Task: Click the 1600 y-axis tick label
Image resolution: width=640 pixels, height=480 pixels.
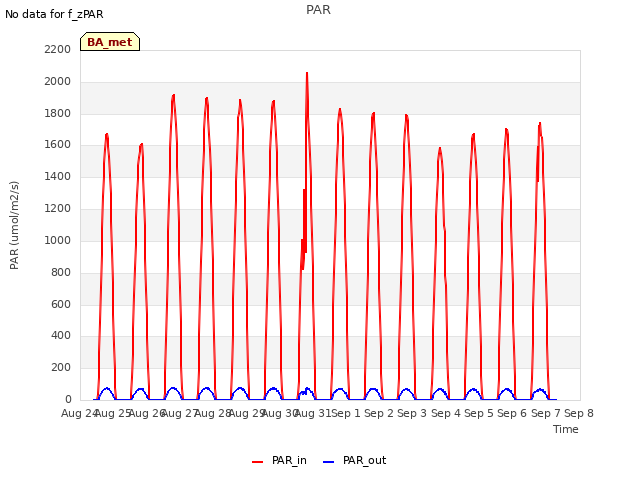Action: coord(58,144)
